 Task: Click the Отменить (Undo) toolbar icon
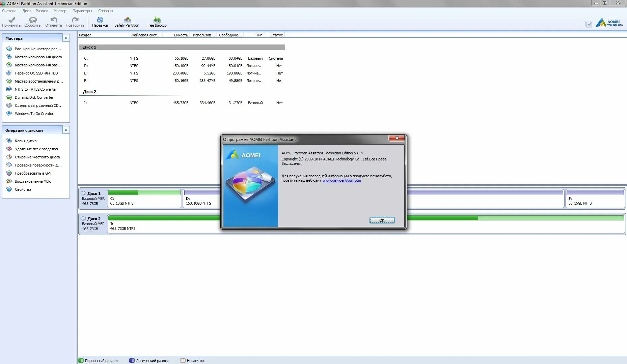coord(54,20)
